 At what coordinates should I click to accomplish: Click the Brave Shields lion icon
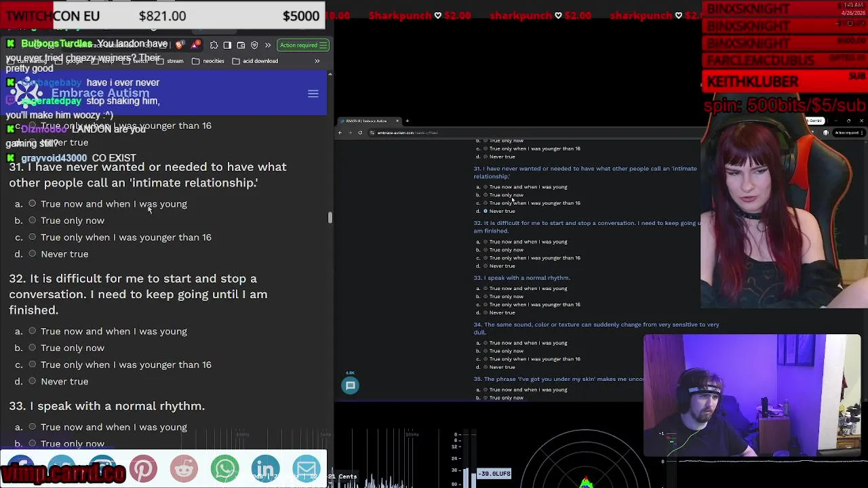179,45
